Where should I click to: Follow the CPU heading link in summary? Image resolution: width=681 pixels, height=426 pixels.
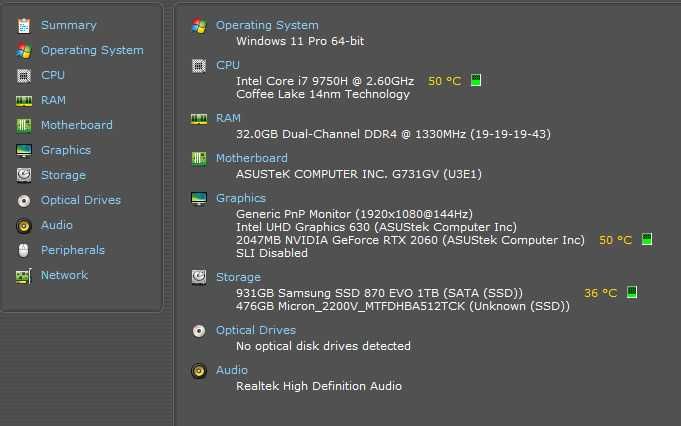tap(228, 65)
